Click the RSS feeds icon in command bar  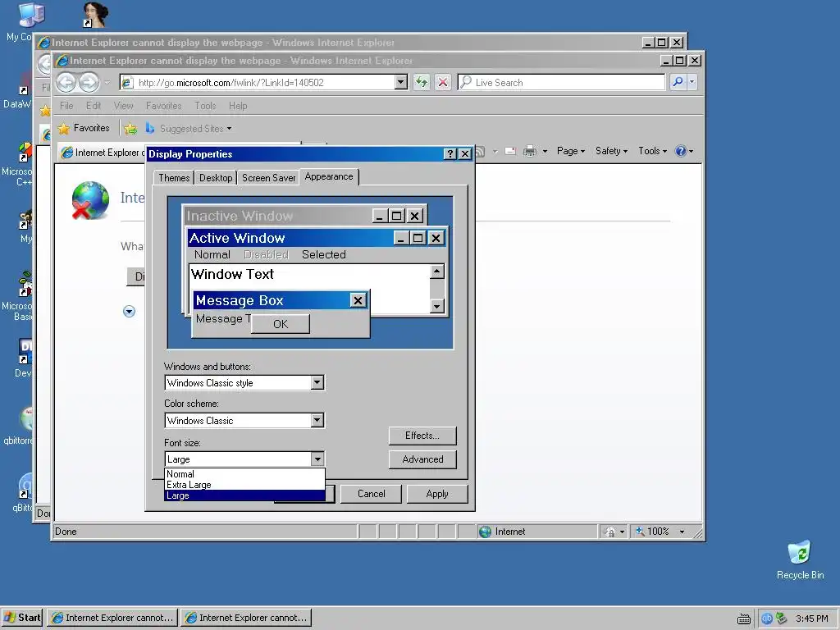(x=480, y=151)
